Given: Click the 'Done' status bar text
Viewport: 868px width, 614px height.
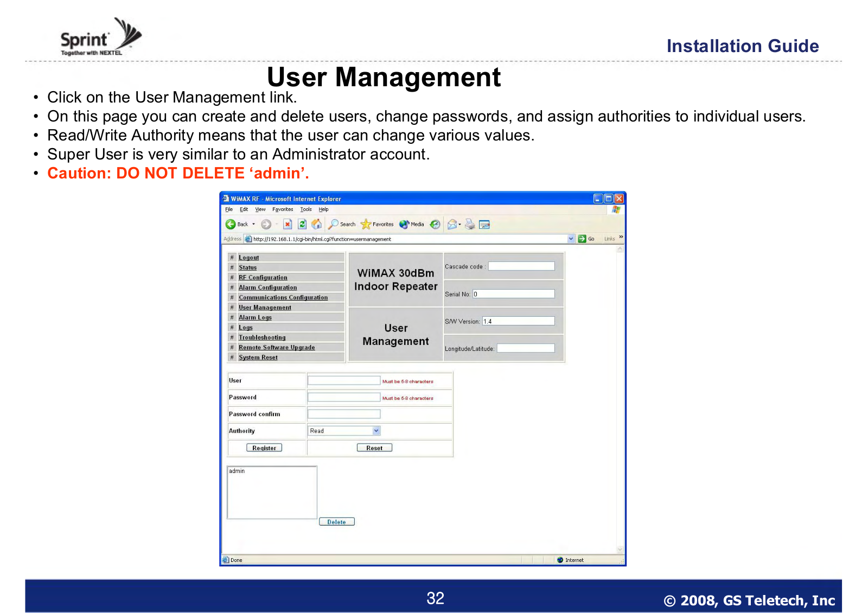Looking at the screenshot, I should pyautogui.click(x=237, y=560).
